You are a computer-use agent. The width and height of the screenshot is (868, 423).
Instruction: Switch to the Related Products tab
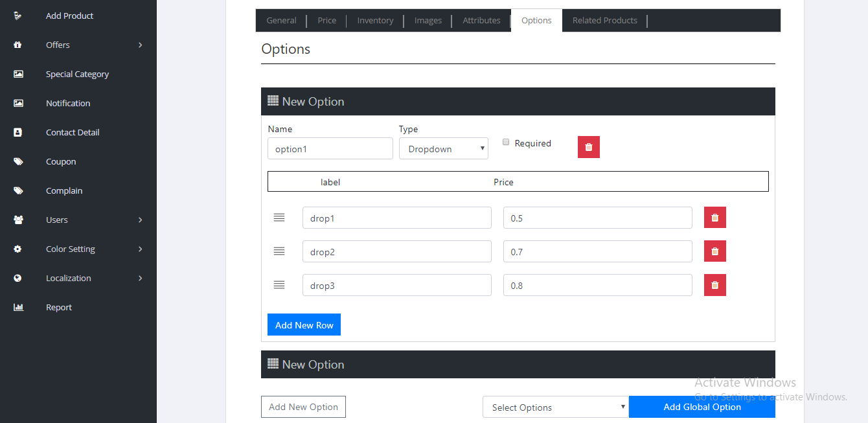[604, 21]
